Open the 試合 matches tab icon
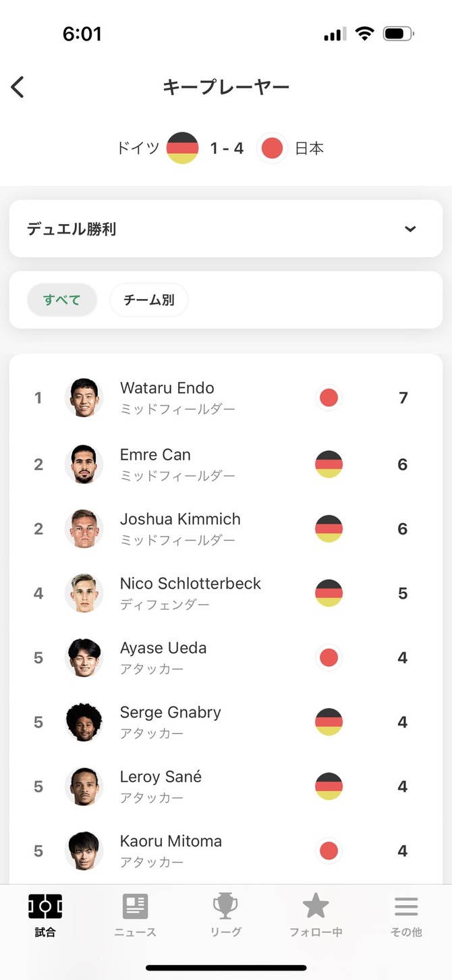This screenshot has height=980, width=452. pos(45,906)
